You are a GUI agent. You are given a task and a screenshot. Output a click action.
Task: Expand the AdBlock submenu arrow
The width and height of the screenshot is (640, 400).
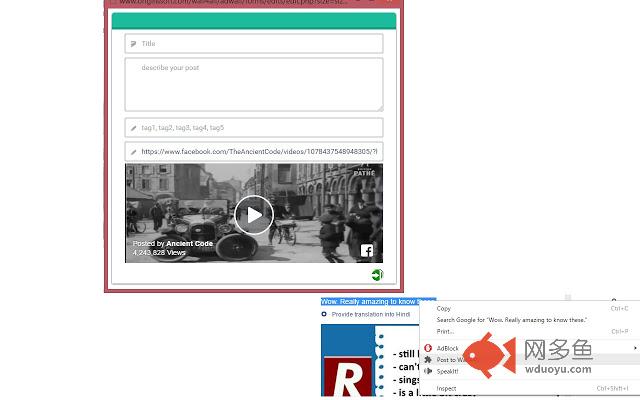(x=635, y=348)
